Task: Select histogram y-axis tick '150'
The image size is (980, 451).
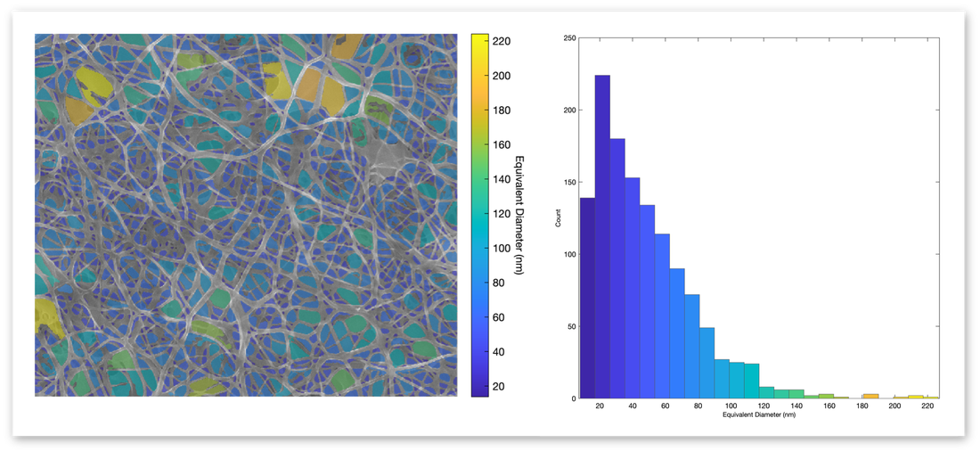Action: [x=570, y=182]
